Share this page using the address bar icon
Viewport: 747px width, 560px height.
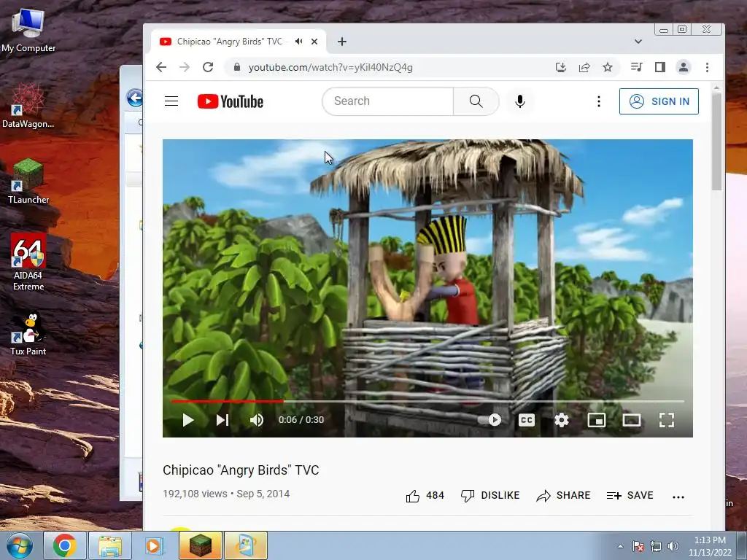pyautogui.click(x=584, y=67)
